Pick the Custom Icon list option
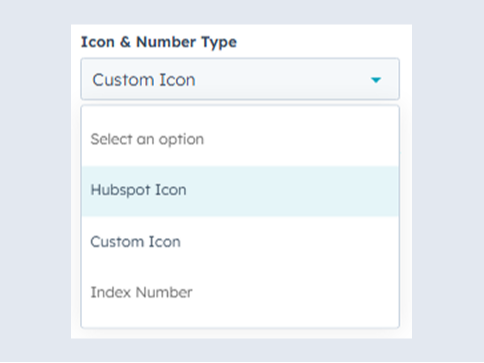 click(240, 242)
